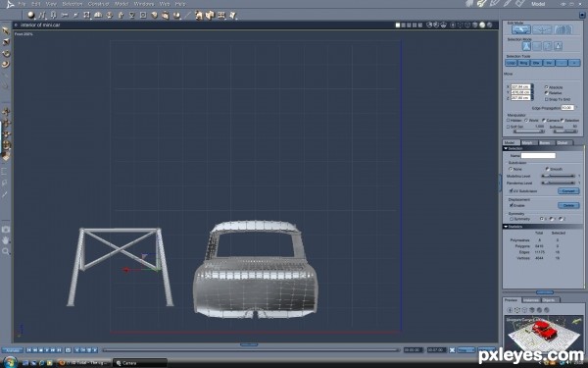The height and width of the screenshot is (368, 588).
Task: Collapse the Selection section header
Action: point(543,148)
